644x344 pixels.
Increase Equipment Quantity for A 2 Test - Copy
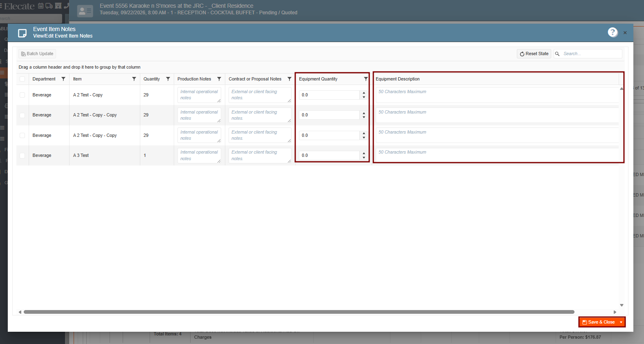[x=364, y=93]
